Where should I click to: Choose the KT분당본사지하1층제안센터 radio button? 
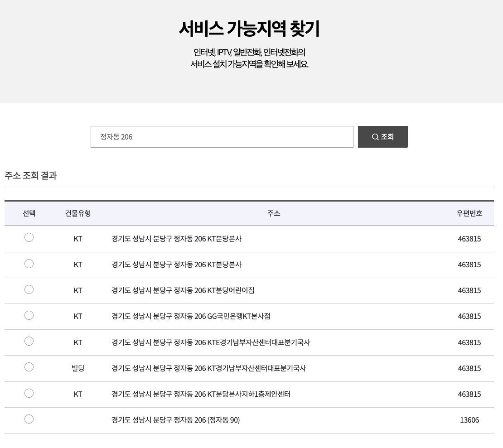[x=29, y=393]
